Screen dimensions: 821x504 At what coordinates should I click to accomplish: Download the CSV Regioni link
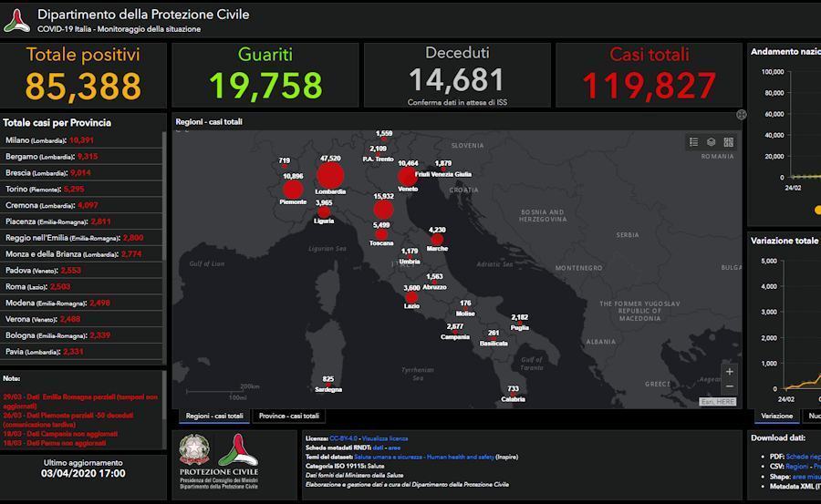[797, 467]
